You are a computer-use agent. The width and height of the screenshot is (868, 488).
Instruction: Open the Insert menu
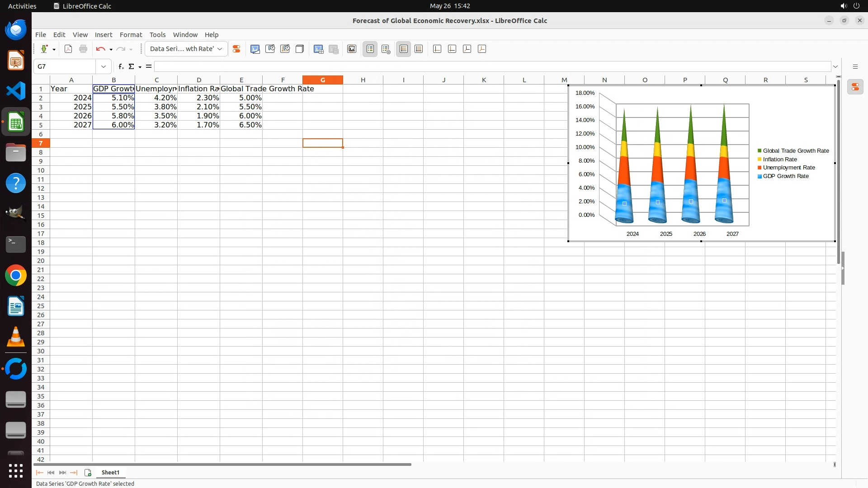coord(103,35)
